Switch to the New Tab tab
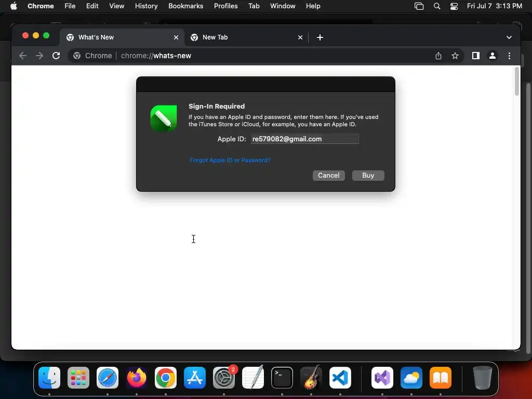 pyautogui.click(x=246, y=37)
